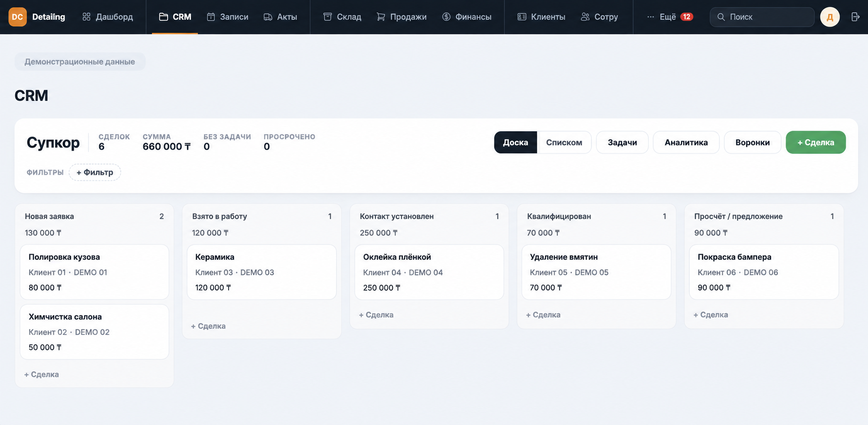Click the Просчёт / предложение column header

[x=738, y=216]
